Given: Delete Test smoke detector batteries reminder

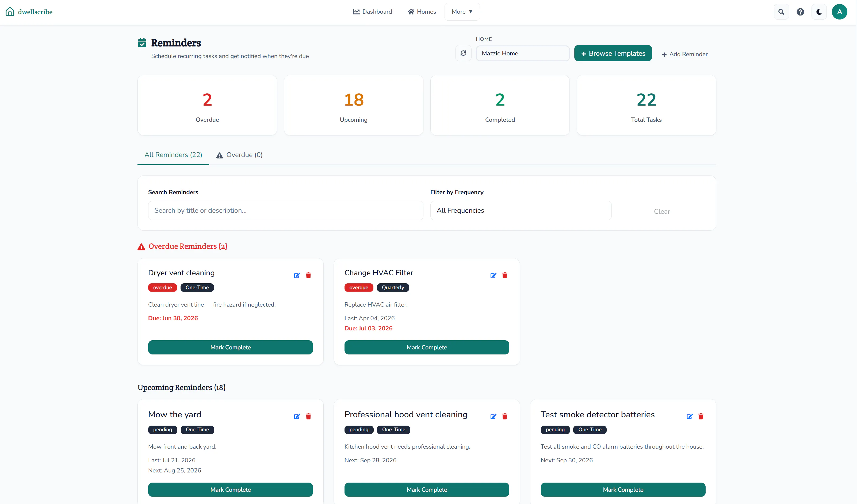Looking at the screenshot, I should click(701, 417).
